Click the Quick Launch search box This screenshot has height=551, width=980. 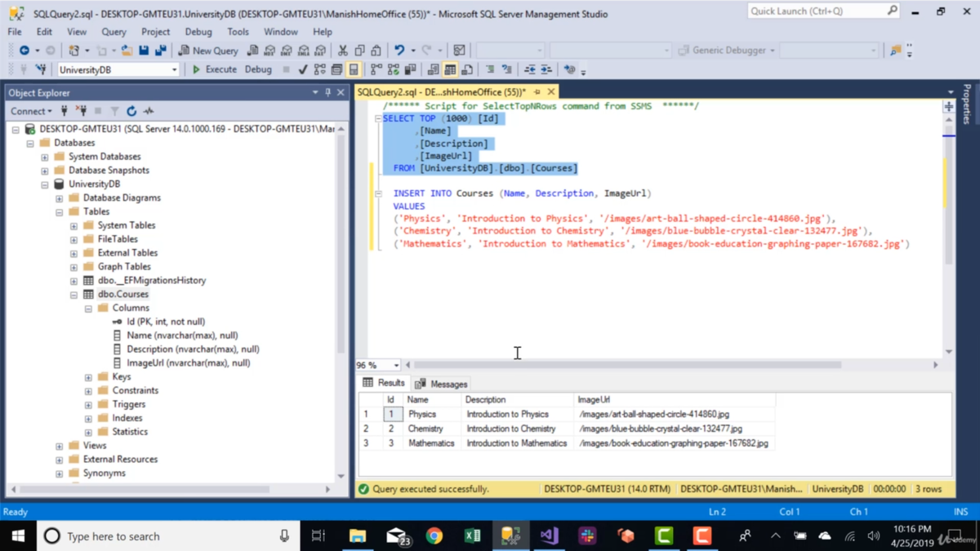tap(823, 11)
